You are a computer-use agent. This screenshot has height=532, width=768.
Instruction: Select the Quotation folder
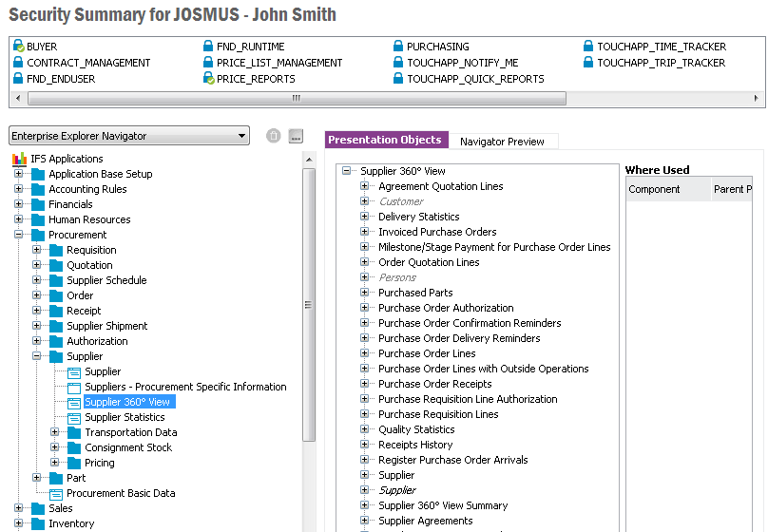pyautogui.click(x=89, y=265)
